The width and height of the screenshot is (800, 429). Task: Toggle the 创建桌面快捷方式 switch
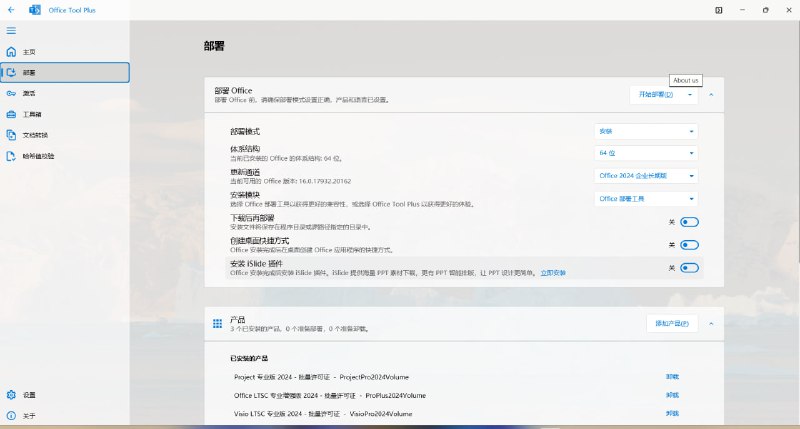click(x=689, y=245)
